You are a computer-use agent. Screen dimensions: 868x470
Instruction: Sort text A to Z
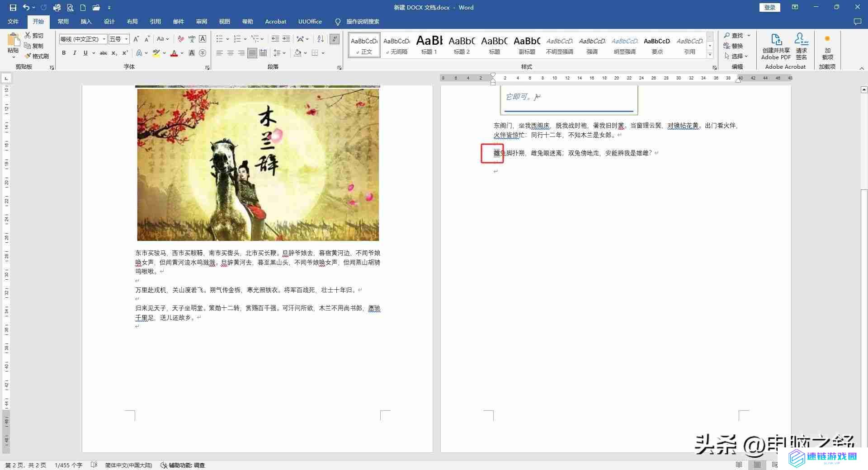click(320, 39)
